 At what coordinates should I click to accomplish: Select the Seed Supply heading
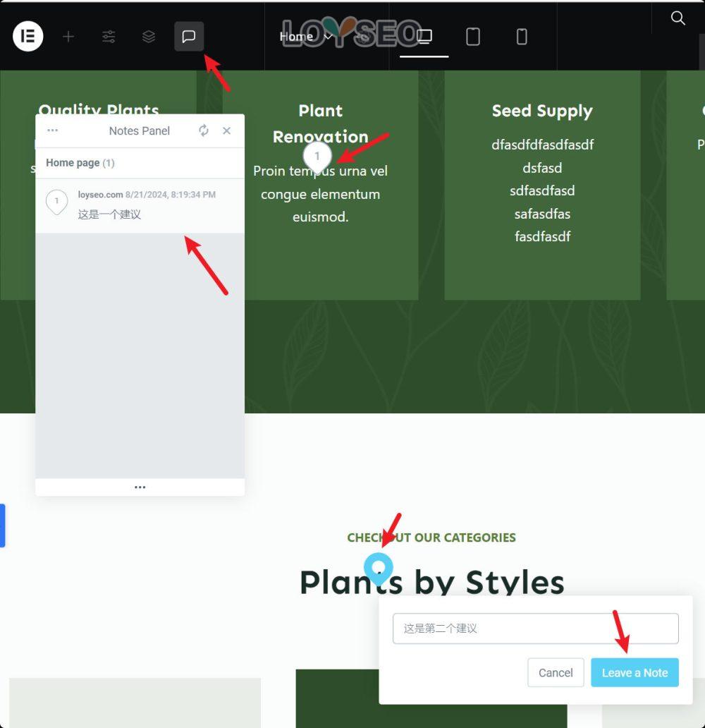[x=542, y=111]
